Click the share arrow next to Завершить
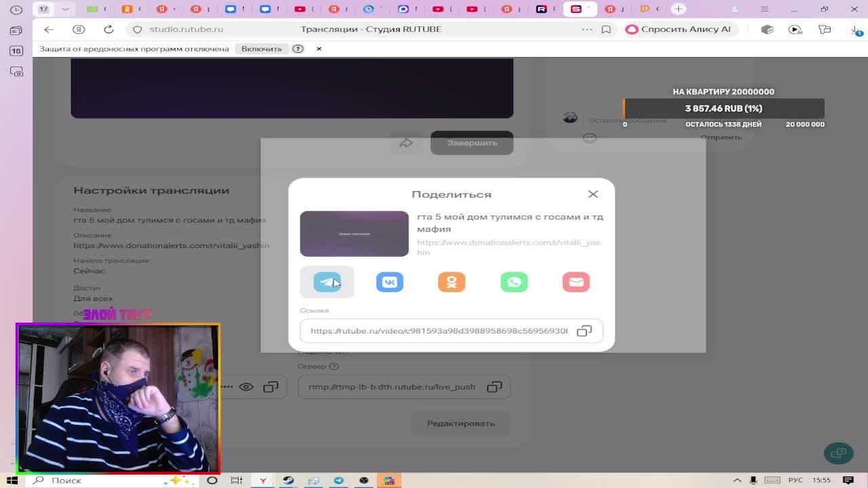868x488 pixels. click(406, 143)
